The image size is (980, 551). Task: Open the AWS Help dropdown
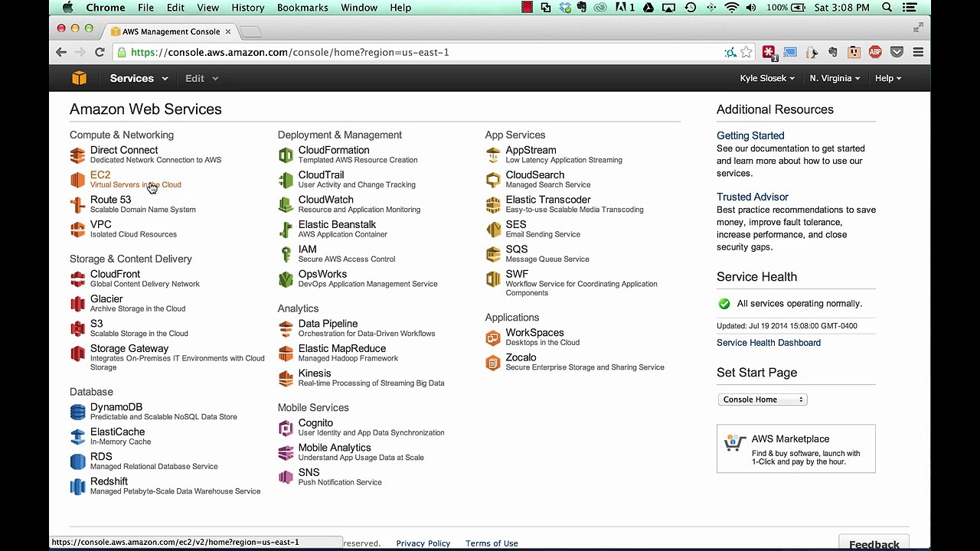tap(888, 78)
